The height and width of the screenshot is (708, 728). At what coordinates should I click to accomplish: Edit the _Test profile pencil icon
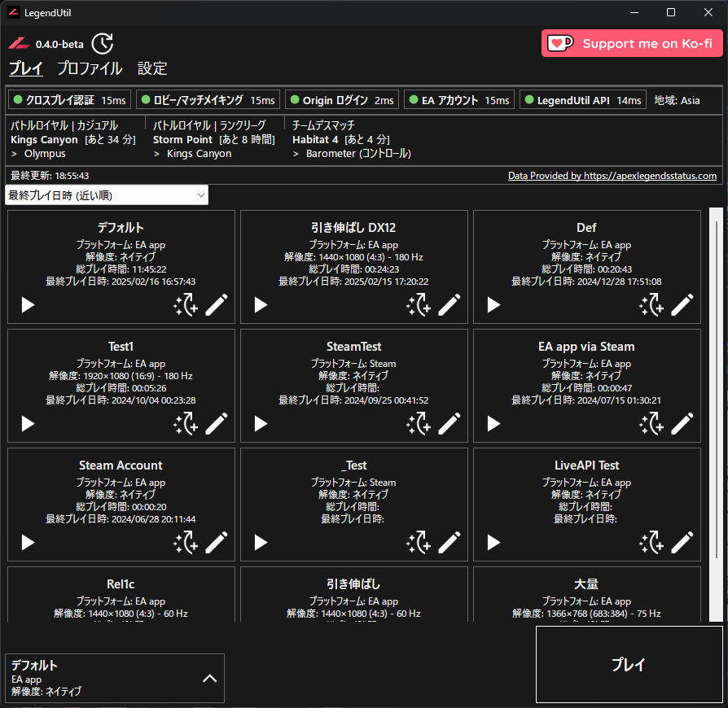(x=450, y=542)
